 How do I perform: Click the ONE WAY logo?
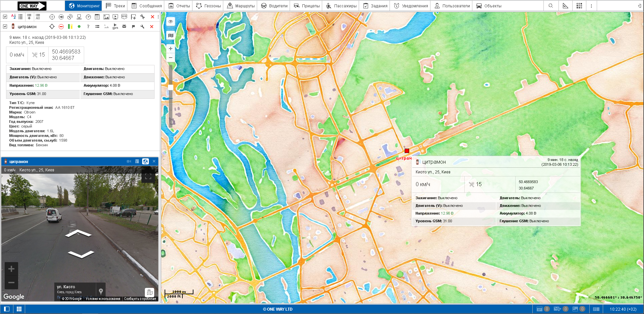coord(32,6)
